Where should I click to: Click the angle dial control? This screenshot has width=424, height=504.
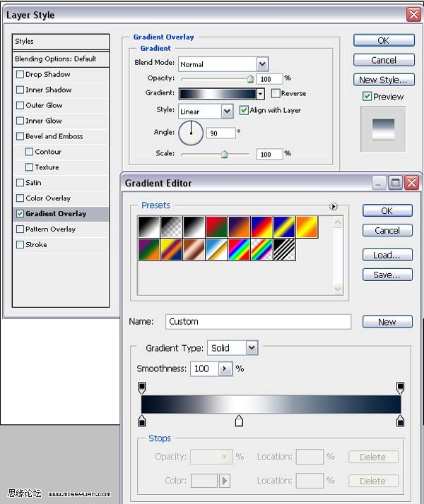(191, 133)
